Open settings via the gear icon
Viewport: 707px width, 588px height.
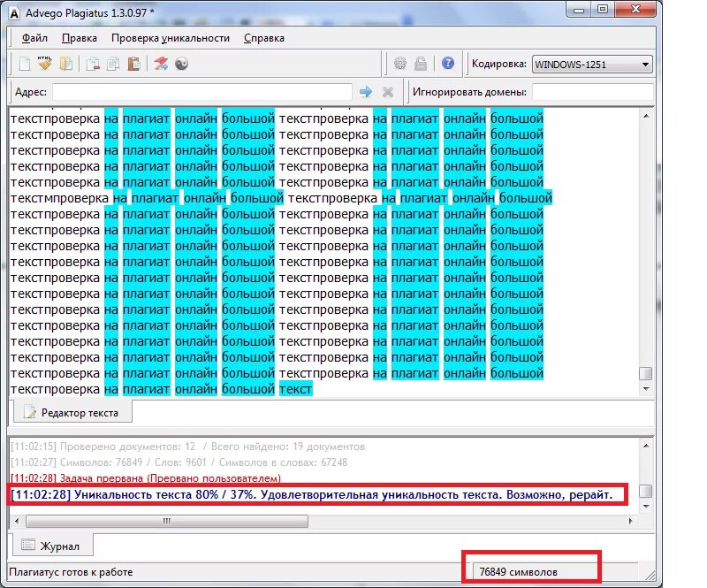pos(400,64)
